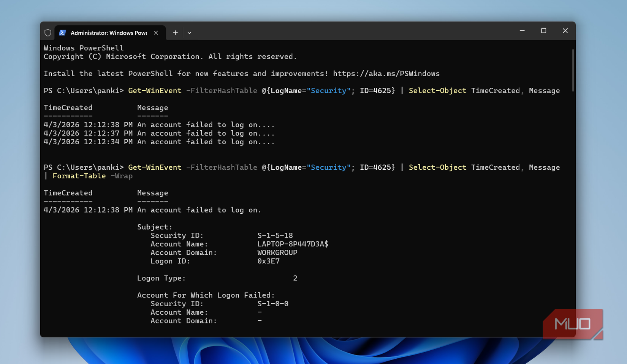The image size is (627, 364).
Task: Click the 12:12:34 PM event row
Action: pyautogui.click(x=159, y=142)
